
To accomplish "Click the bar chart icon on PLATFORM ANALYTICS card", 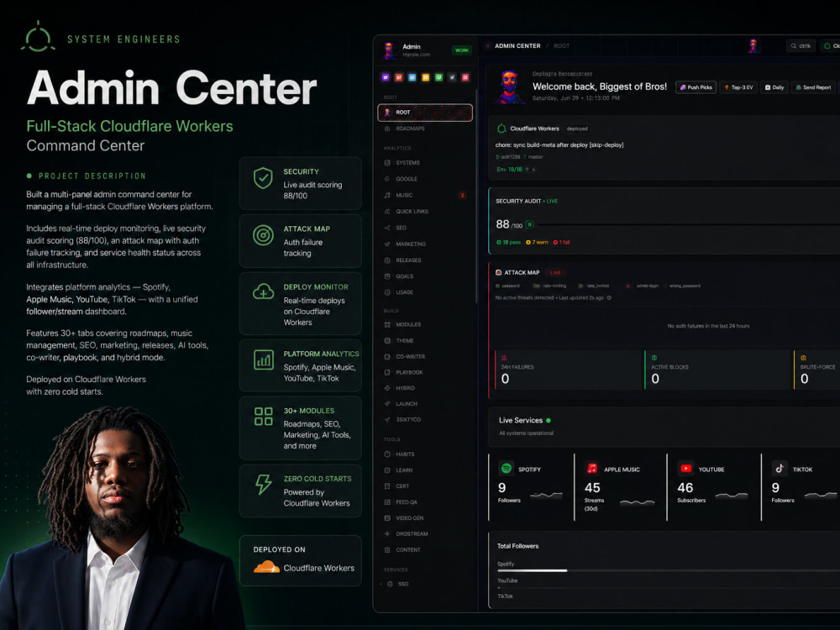I will [x=263, y=360].
